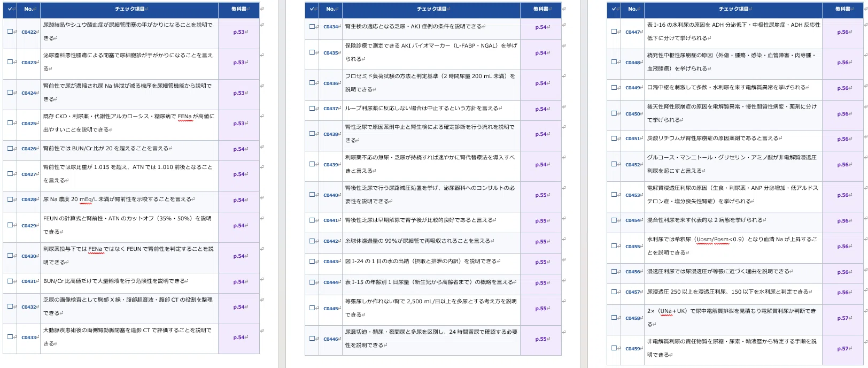Click the item number C0439
868x368 pixels.
coord(330,165)
